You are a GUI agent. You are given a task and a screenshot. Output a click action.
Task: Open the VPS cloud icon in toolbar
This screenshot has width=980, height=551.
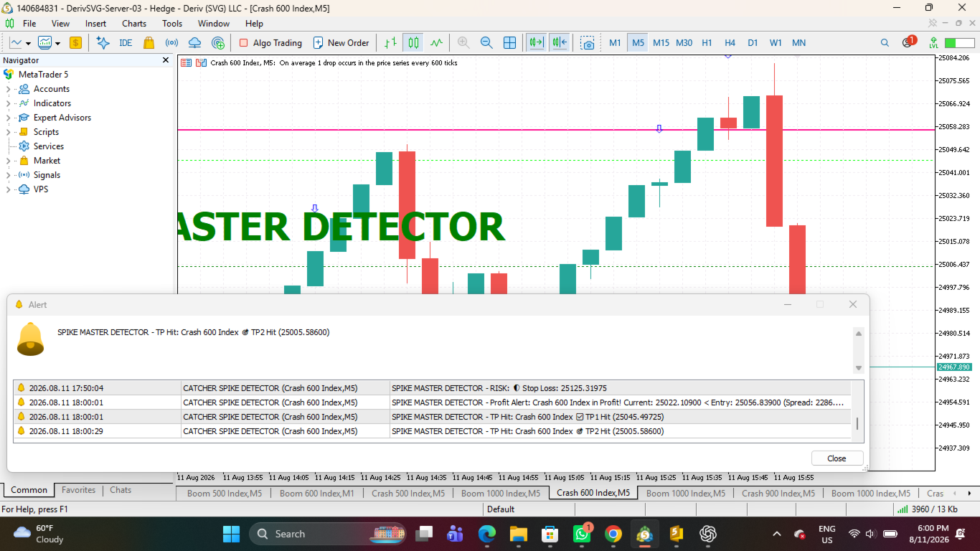pyautogui.click(x=194, y=43)
